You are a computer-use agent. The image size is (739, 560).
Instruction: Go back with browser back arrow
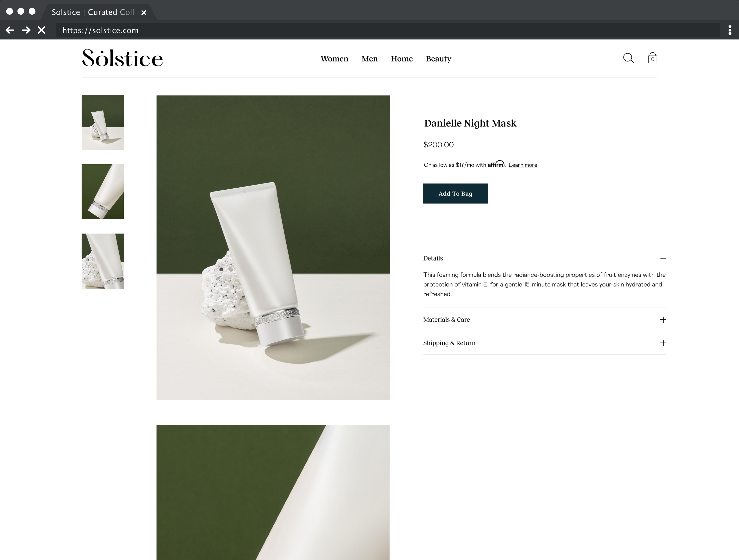click(10, 30)
